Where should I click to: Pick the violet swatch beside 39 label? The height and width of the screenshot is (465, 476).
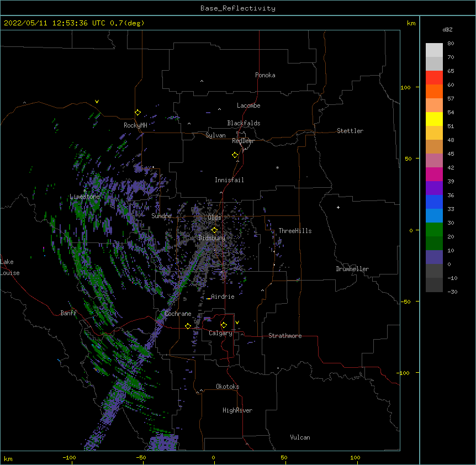pos(434,188)
